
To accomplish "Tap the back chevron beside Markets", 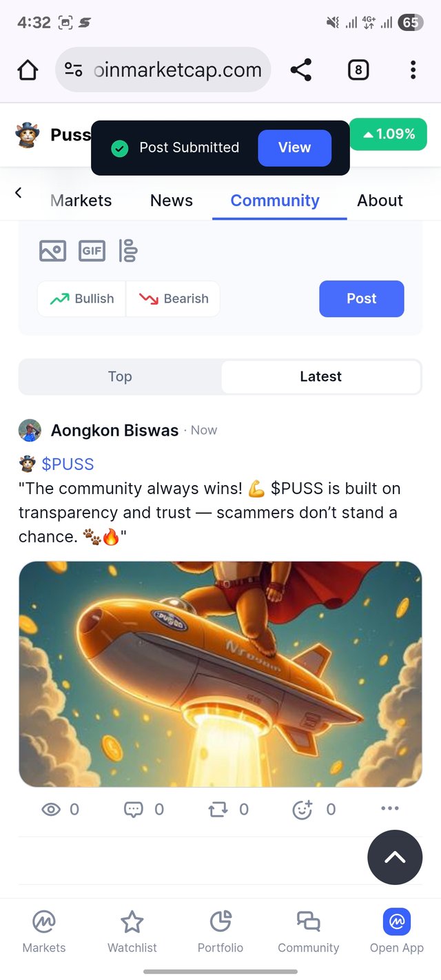I will coord(19,193).
